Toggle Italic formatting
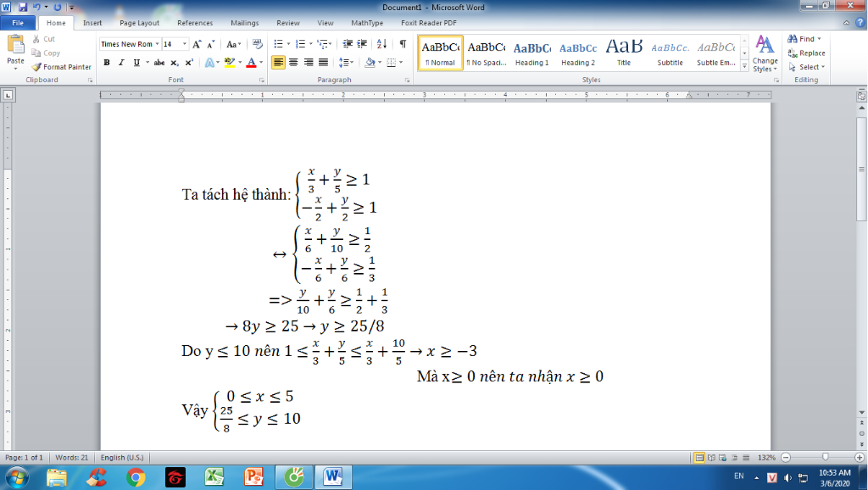This screenshot has height=490, width=868. pyautogui.click(x=121, y=63)
